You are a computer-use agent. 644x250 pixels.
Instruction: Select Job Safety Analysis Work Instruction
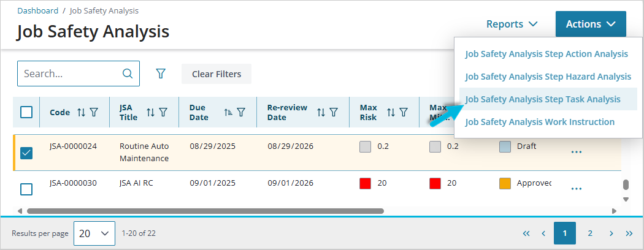(540, 122)
